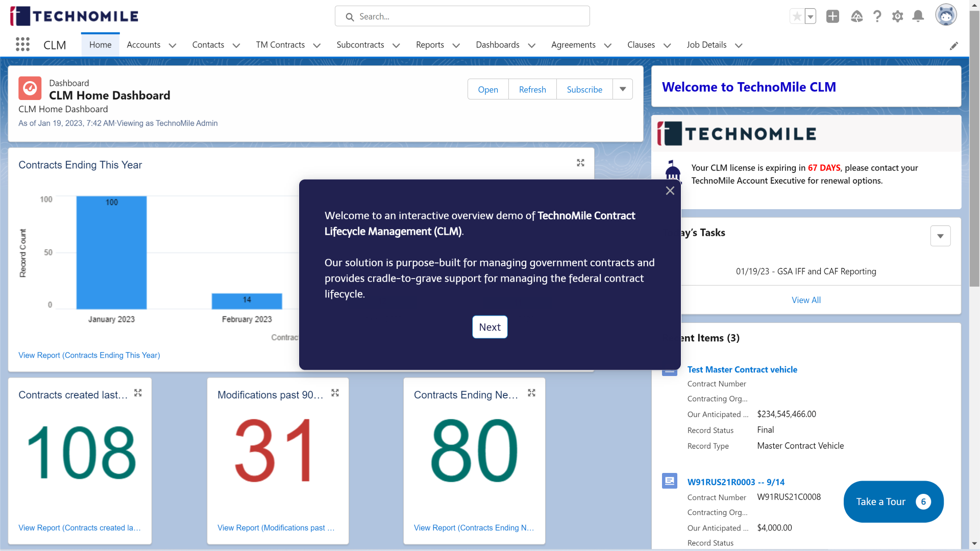Viewport: 980px width, 551px height.
Task: Expand the Contacts tab chevron
Action: coord(236,45)
